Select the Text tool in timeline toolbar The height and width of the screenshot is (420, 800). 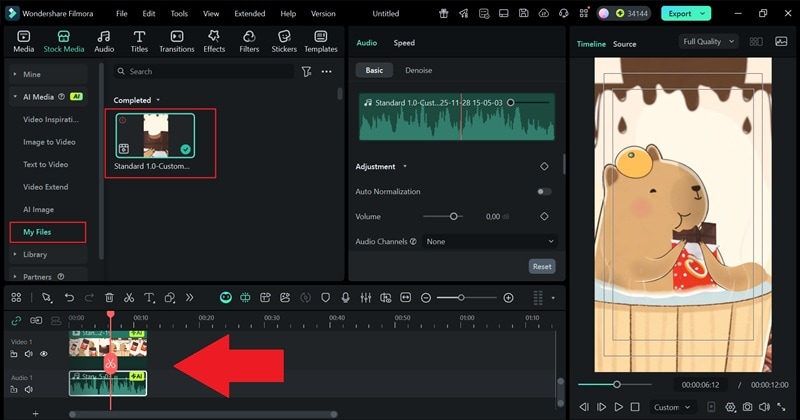point(149,298)
